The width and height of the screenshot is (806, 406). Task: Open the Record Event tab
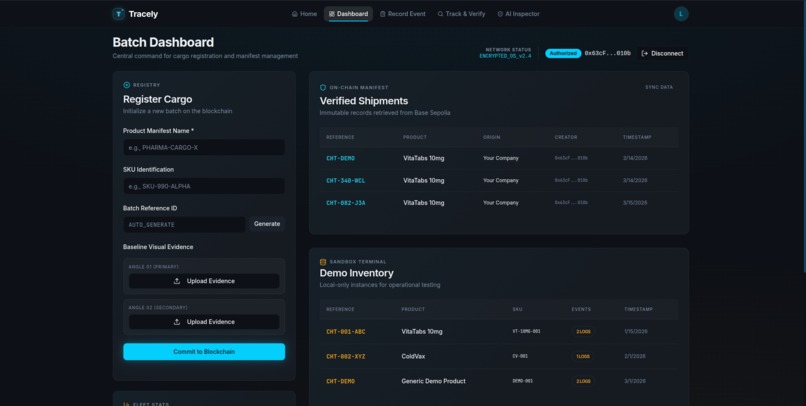click(402, 14)
